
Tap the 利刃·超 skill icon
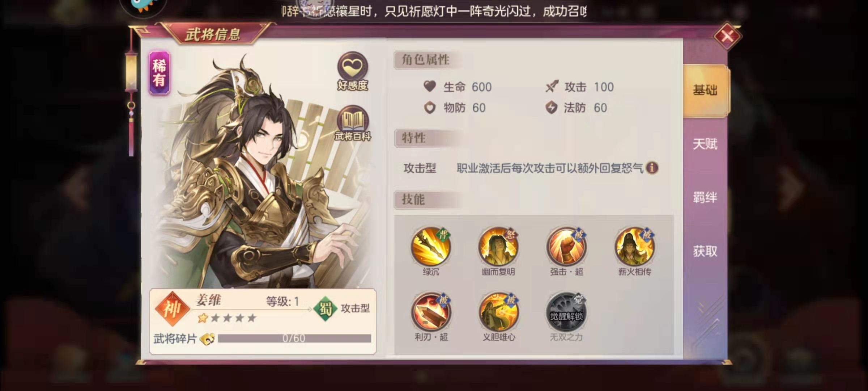point(431,312)
